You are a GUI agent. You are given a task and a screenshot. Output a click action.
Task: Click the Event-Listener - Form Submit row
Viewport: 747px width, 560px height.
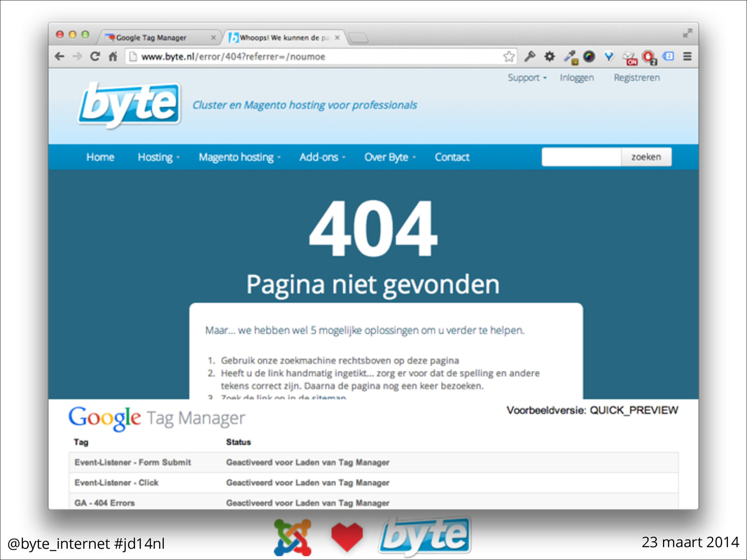point(373,462)
